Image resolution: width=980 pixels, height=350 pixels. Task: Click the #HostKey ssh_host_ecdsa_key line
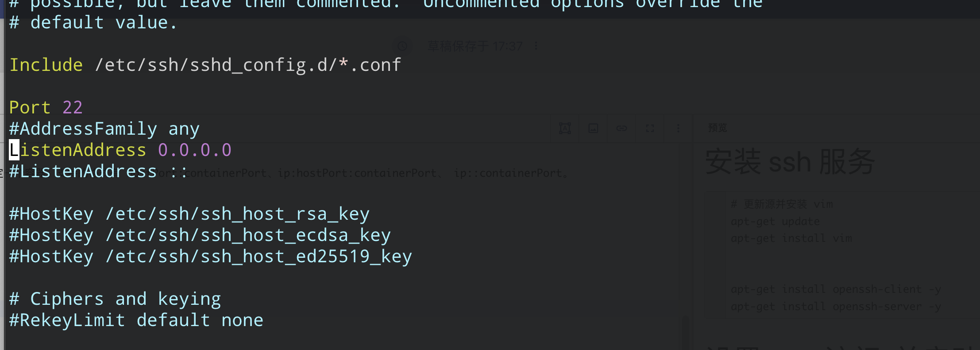200,235
